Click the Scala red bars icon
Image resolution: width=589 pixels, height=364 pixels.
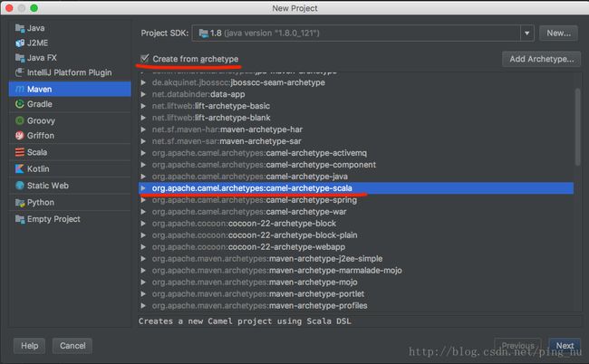coord(20,152)
